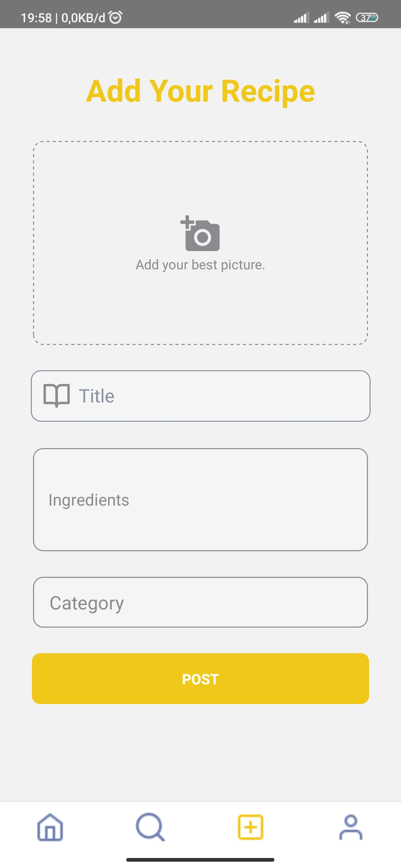Viewport: 401px width, 868px height.
Task: Tap the data usage indicator 0,0KB/d
Action: [x=82, y=17]
